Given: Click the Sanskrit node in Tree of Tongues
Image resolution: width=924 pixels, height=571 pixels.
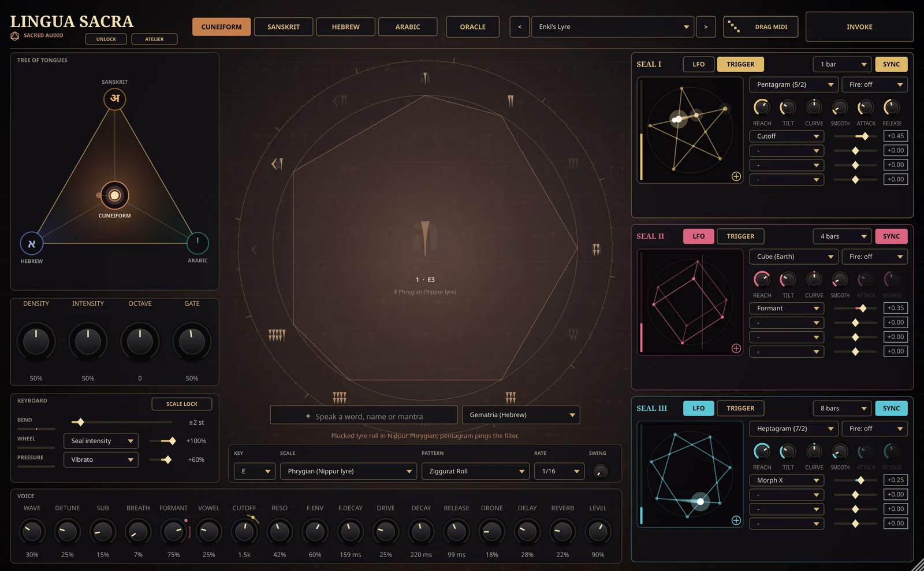Looking at the screenshot, I should [115, 99].
